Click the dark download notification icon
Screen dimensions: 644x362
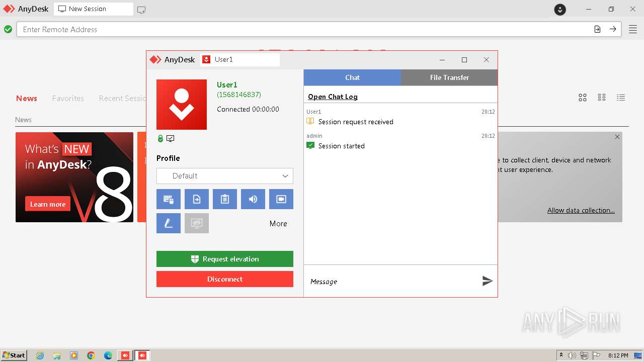tap(560, 9)
